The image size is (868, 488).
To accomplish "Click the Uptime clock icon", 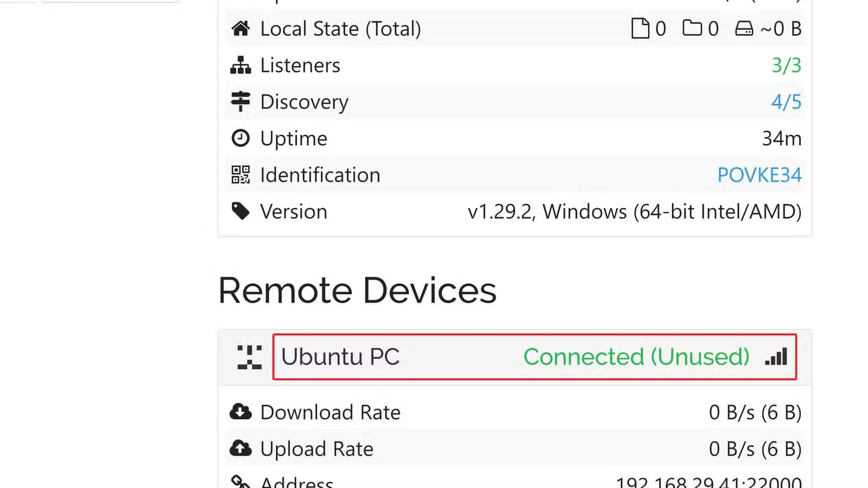I will (240, 138).
